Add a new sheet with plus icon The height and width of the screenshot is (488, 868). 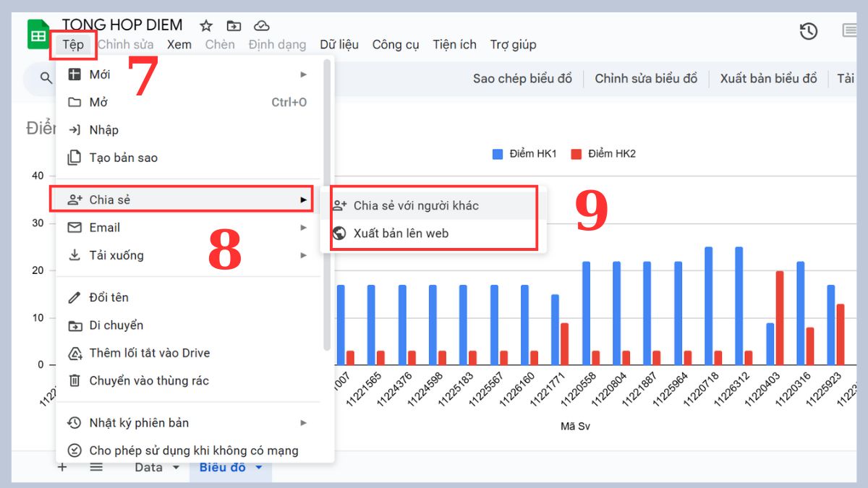(x=62, y=467)
